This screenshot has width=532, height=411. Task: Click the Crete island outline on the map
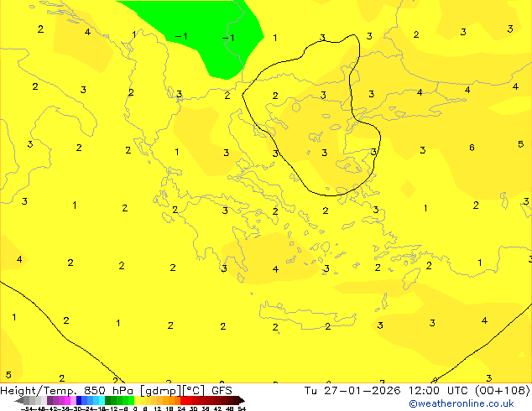(x=307, y=315)
